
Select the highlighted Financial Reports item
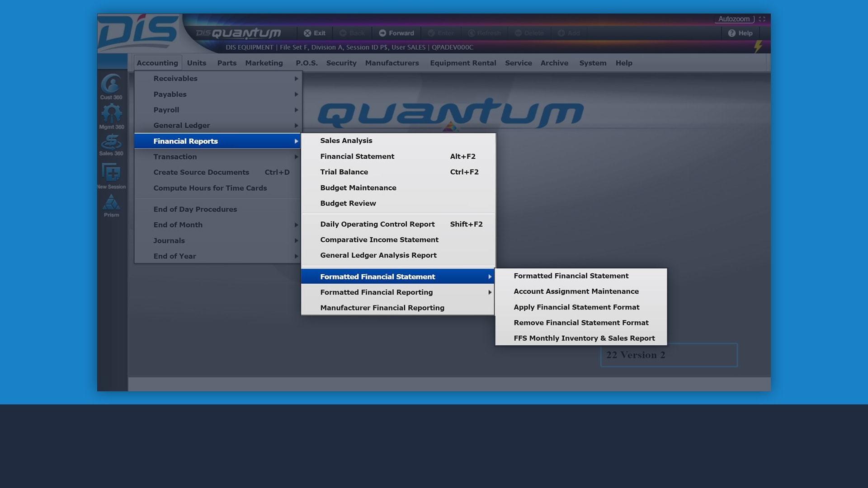pyautogui.click(x=218, y=141)
